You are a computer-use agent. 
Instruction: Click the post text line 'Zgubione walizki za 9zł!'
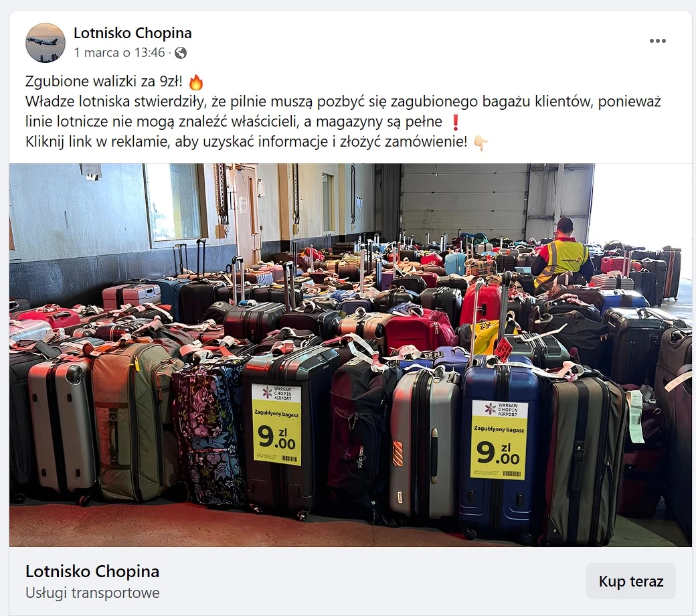coord(104,82)
